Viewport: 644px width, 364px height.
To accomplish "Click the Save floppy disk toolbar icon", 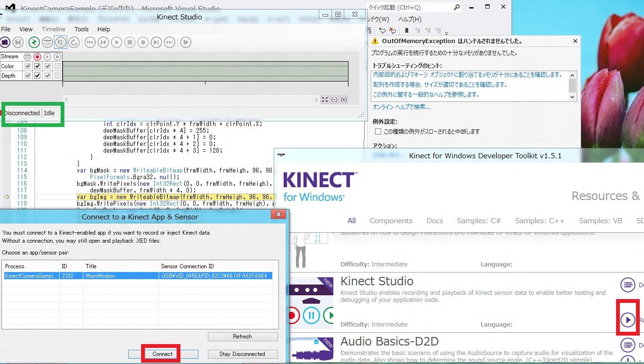I will tap(18, 42).
